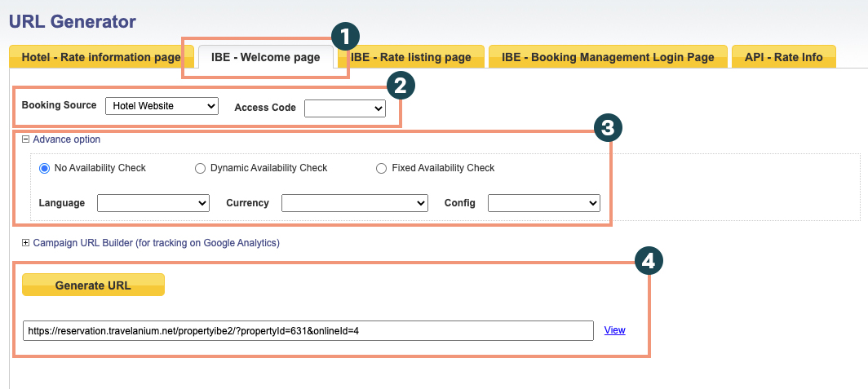
Task: Collapse the Advance option minus icon
Action: (25, 139)
